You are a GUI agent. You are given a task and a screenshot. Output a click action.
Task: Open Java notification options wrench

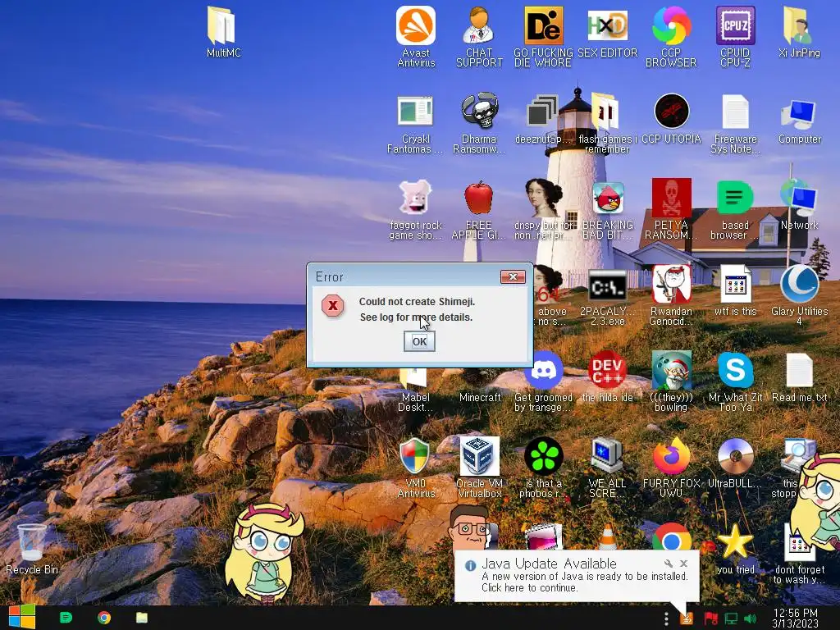(x=668, y=564)
